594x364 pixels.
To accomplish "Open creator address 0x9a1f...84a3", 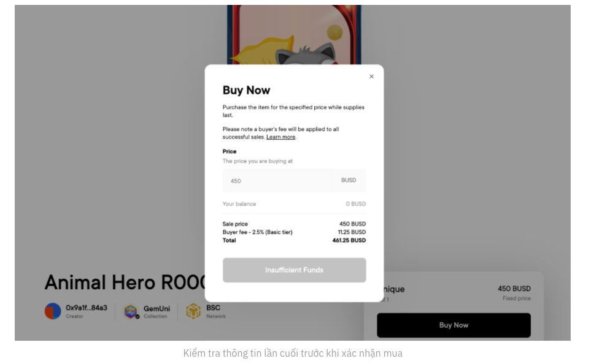I will click(87, 308).
